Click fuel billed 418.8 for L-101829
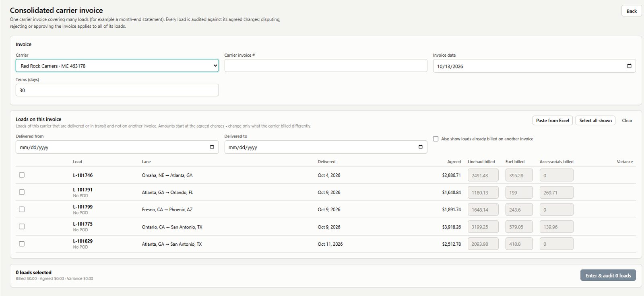Screen dimensions: 644x296 [x=519, y=244]
